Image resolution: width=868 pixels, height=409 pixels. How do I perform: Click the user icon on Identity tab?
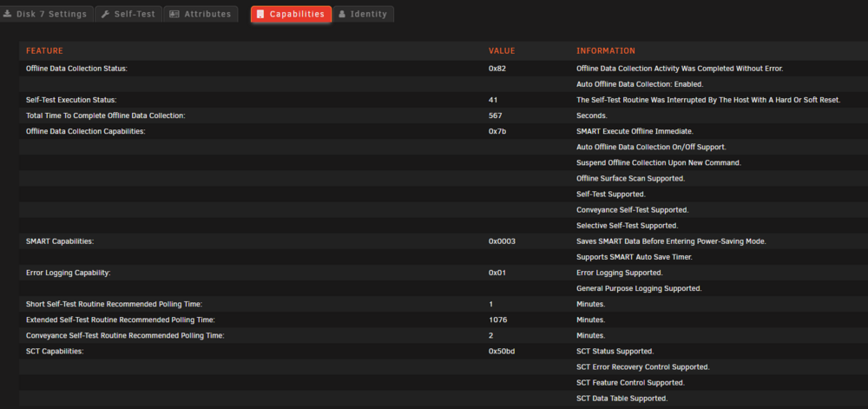(342, 15)
